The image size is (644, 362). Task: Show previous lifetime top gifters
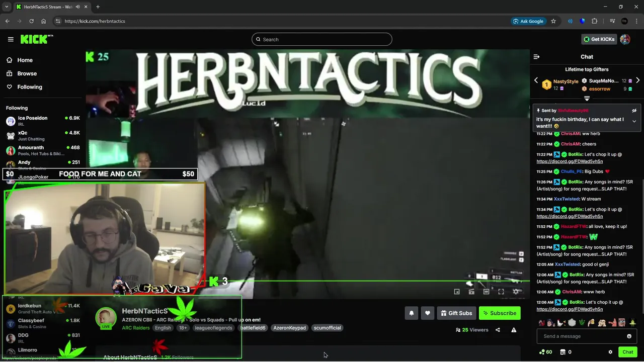point(536,80)
